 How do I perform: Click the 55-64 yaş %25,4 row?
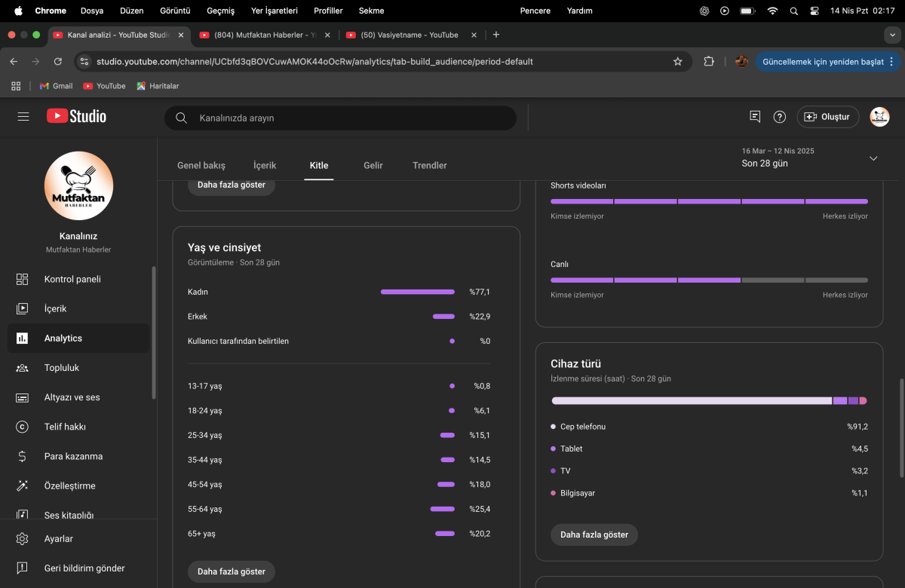click(x=339, y=509)
